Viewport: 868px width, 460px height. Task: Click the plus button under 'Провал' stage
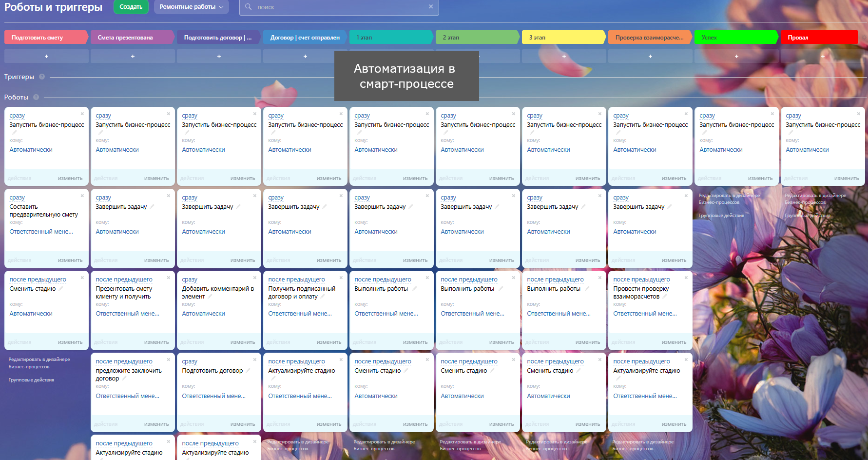click(x=823, y=57)
